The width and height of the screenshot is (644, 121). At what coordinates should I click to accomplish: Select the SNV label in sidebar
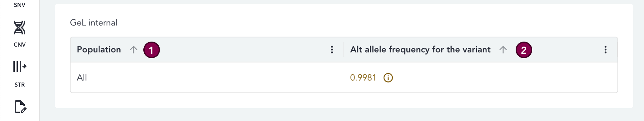tap(20, 5)
